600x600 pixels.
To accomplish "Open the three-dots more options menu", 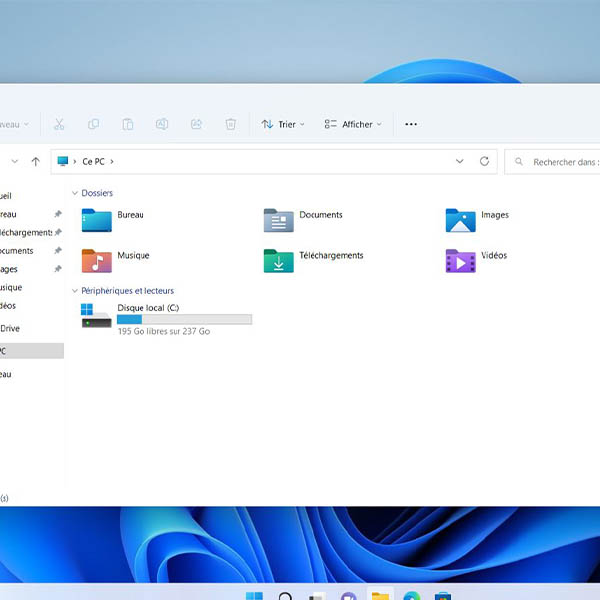I will 410,124.
